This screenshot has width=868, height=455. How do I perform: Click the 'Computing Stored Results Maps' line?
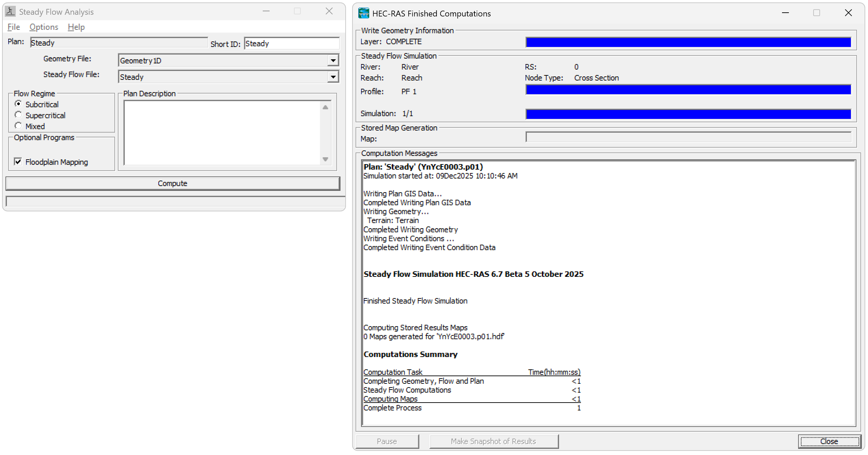coord(415,328)
